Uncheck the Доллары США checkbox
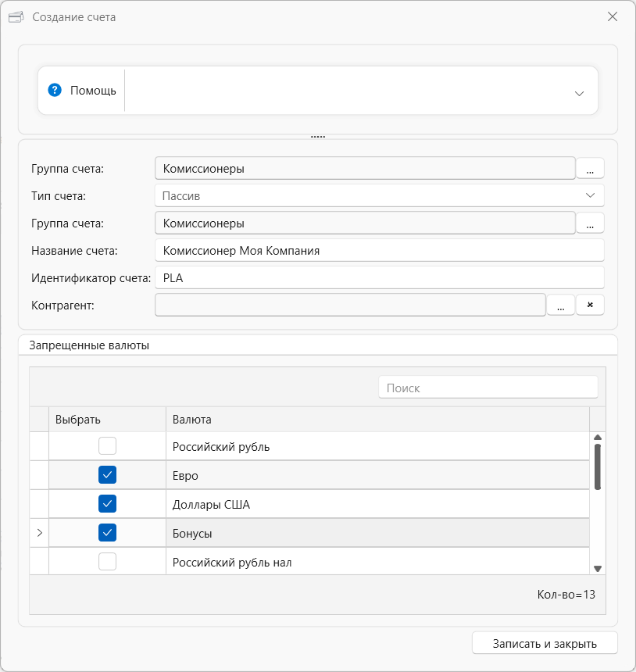This screenshot has height=672, width=636. coord(107,503)
